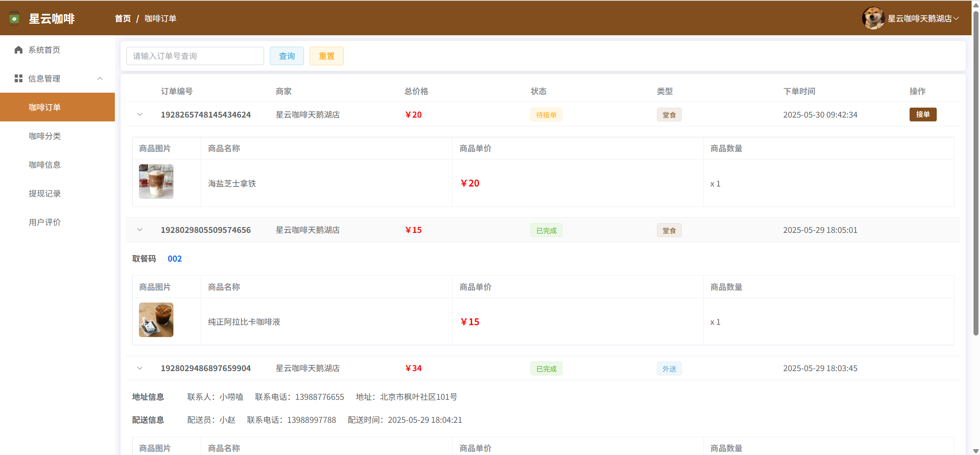This screenshot has width=980, height=455.
Task: Click the 首页 breadcrumb link
Action: pyautogui.click(x=122, y=18)
